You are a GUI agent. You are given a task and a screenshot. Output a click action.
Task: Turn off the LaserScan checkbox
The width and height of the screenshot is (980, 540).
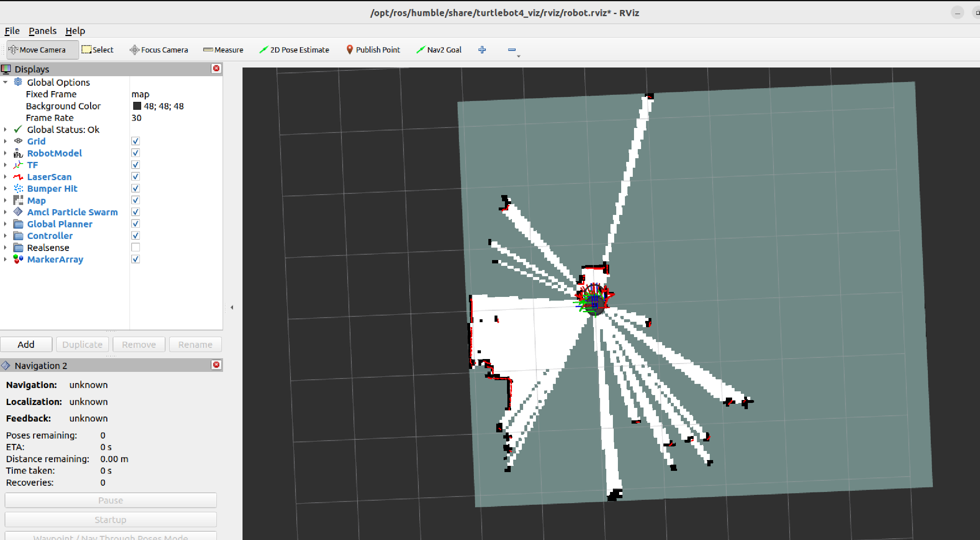[136, 177]
